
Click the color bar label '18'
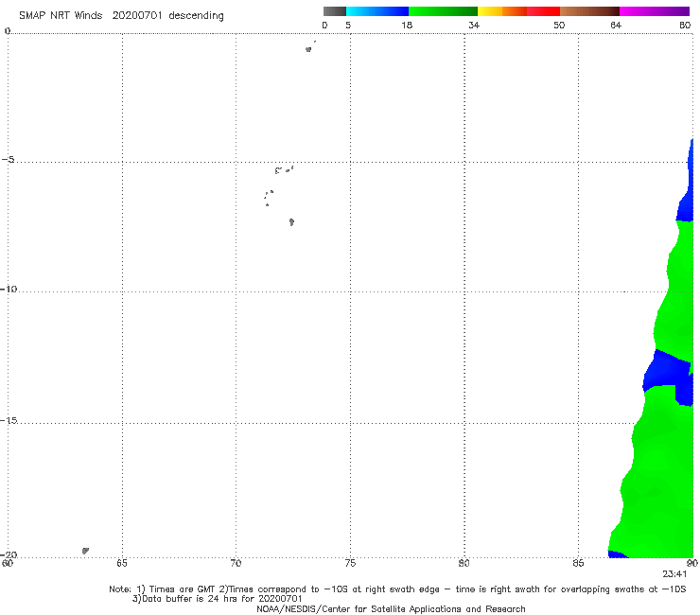coord(407,25)
